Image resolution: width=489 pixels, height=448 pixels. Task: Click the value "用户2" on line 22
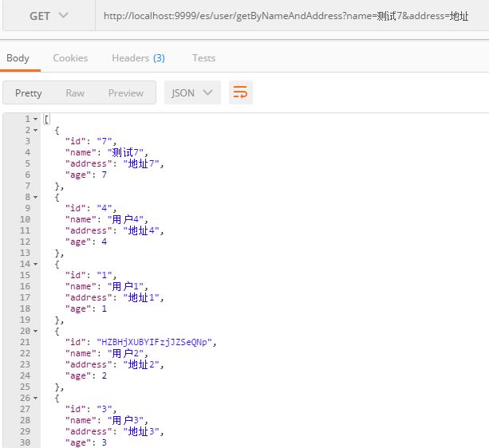(x=125, y=353)
